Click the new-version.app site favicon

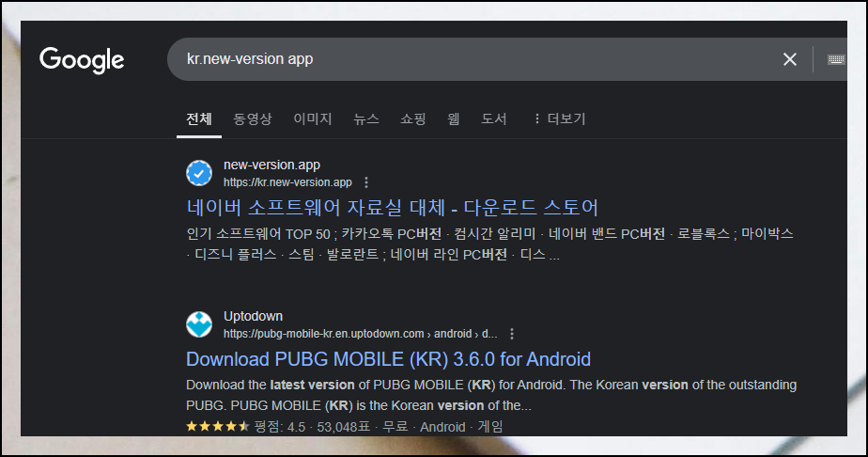(x=199, y=173)
